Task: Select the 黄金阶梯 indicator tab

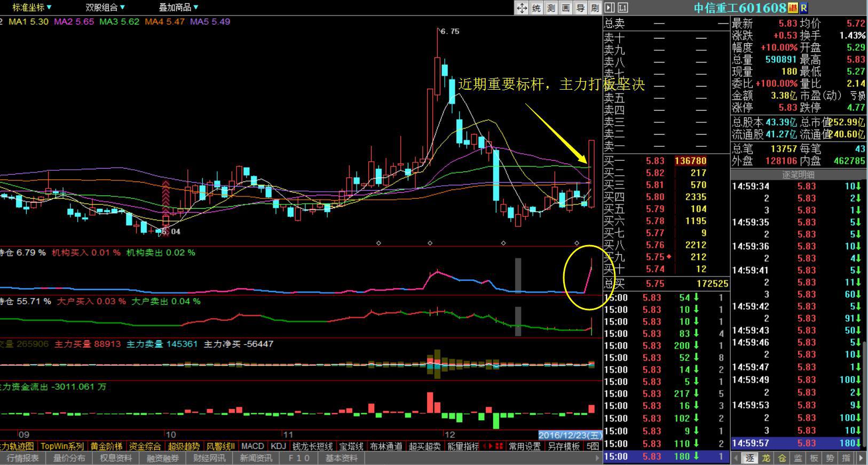Action: pos(106,446)
